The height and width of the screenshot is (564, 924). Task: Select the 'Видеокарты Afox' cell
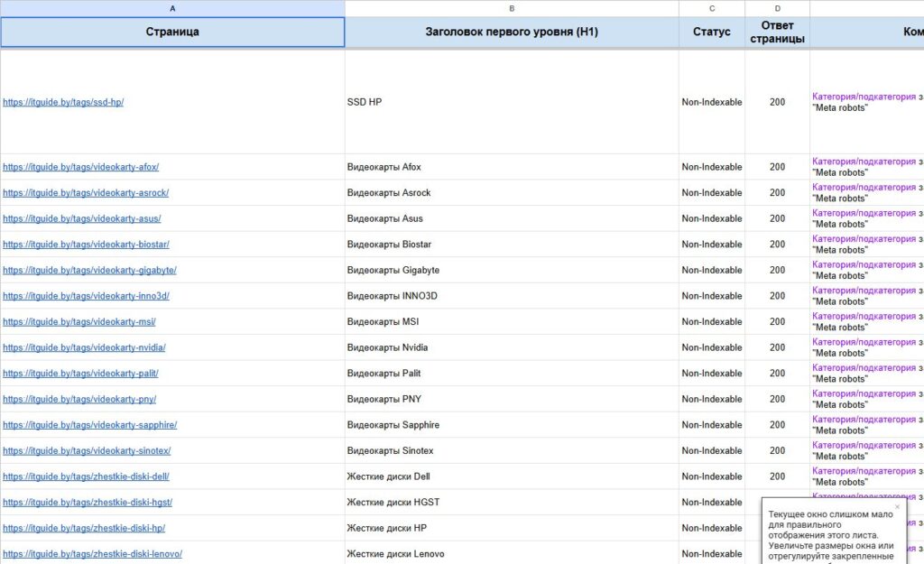(x=512, y=167)
